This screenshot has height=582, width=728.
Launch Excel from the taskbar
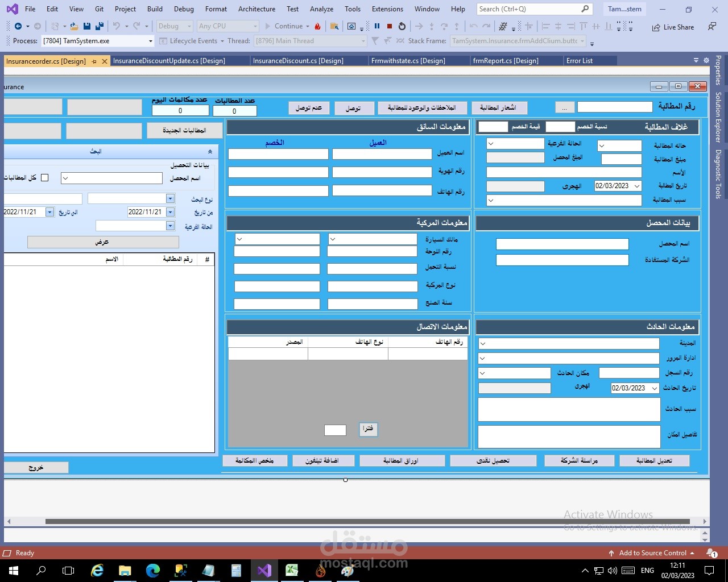point(292,570)
